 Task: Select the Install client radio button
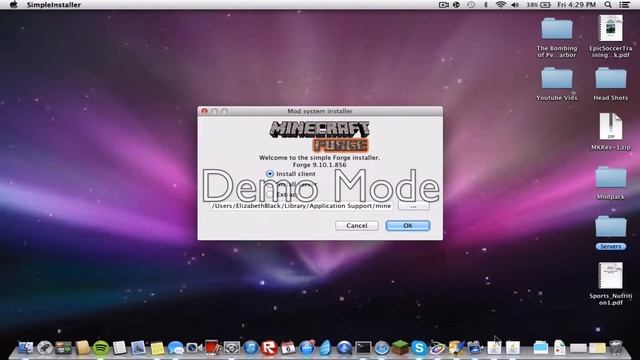pos(270,174)
